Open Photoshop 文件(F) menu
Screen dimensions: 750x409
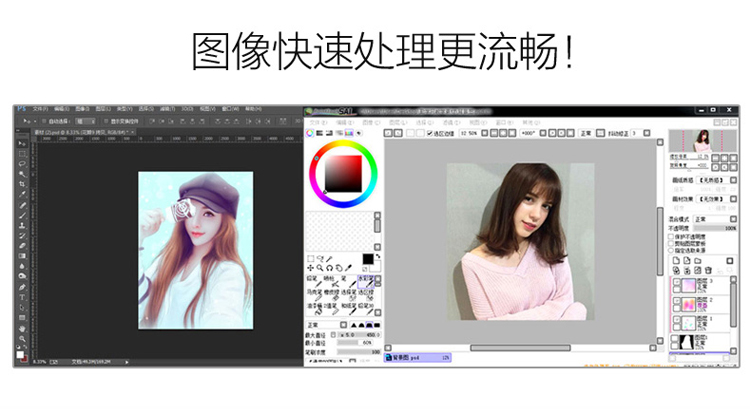coord(40,109)
